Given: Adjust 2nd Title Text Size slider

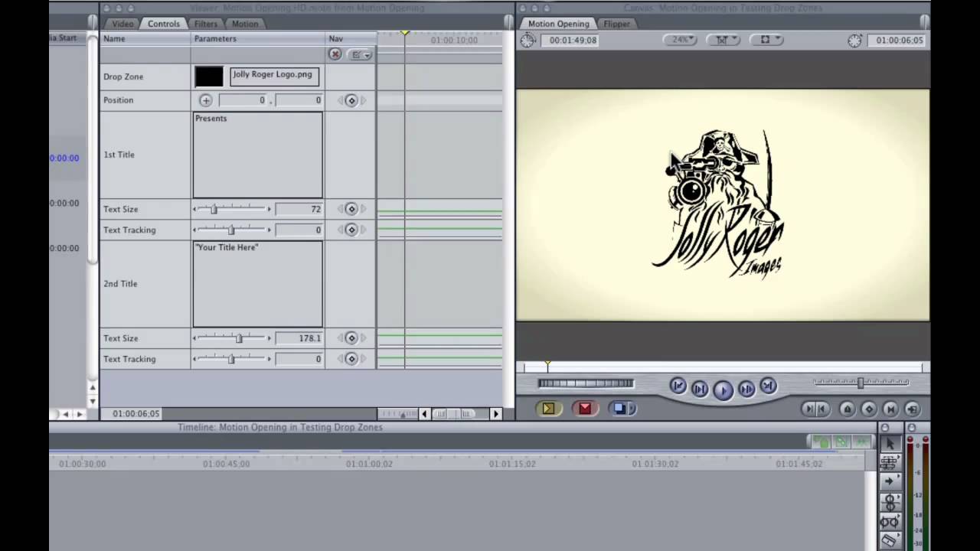Looking at the screenshot, I should [231, 338].
